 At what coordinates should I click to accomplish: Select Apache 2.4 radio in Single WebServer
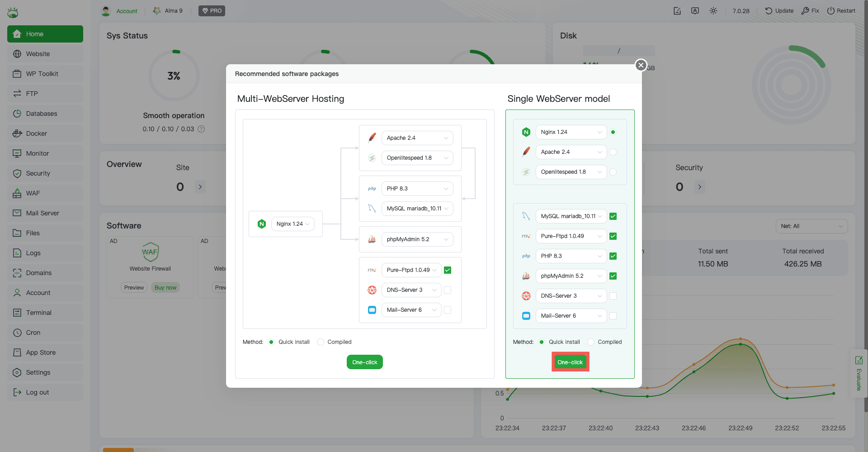pos(613,152)
